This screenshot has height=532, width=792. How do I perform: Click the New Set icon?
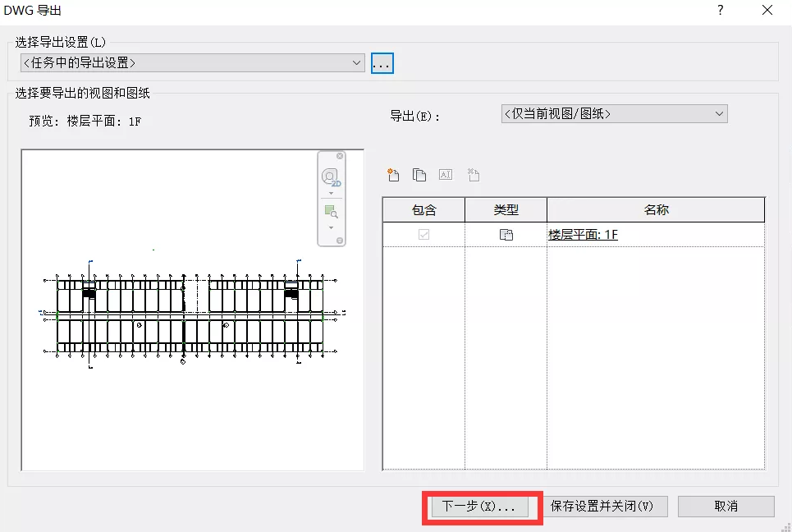(393, 175)
